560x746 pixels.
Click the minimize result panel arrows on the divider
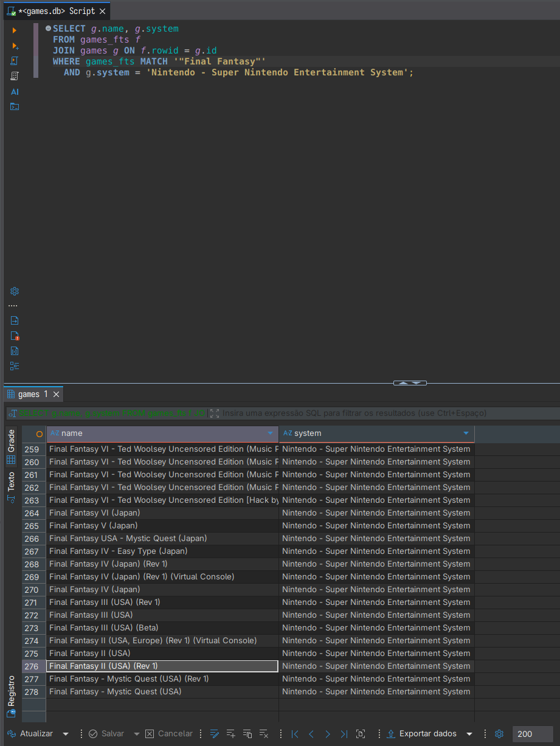(410, 383)
